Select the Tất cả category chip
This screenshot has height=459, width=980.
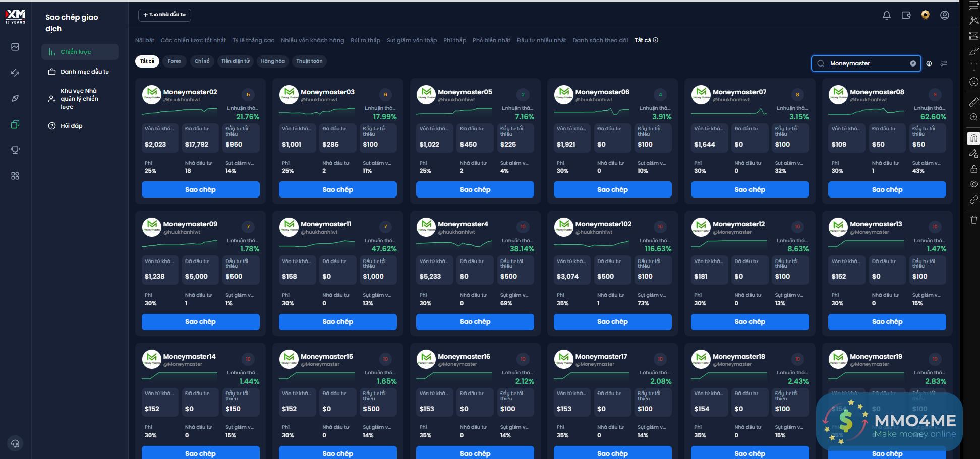click(147, 61)
